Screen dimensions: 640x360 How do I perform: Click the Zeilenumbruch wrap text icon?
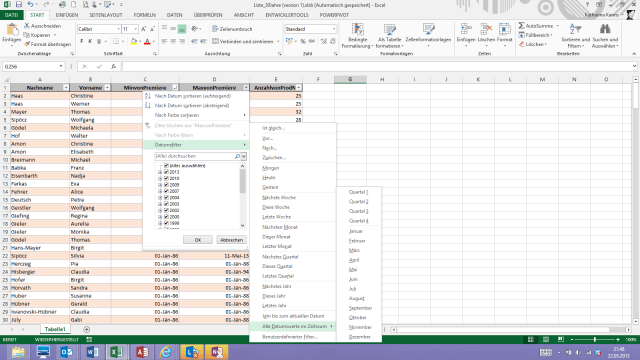215,29
